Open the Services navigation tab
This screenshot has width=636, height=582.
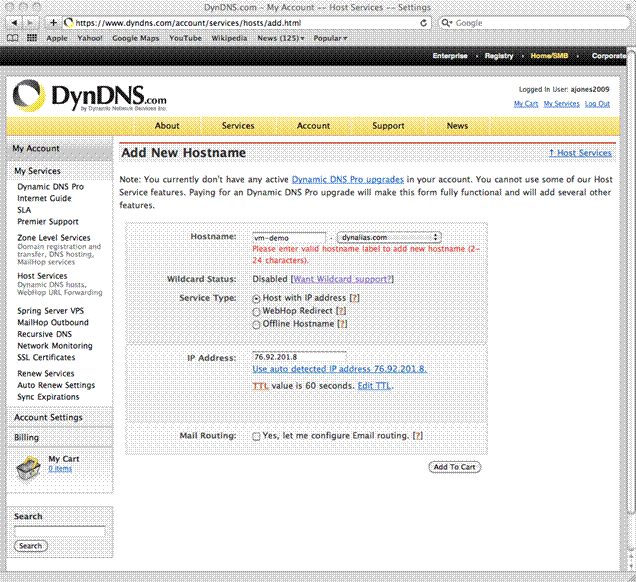238,126
